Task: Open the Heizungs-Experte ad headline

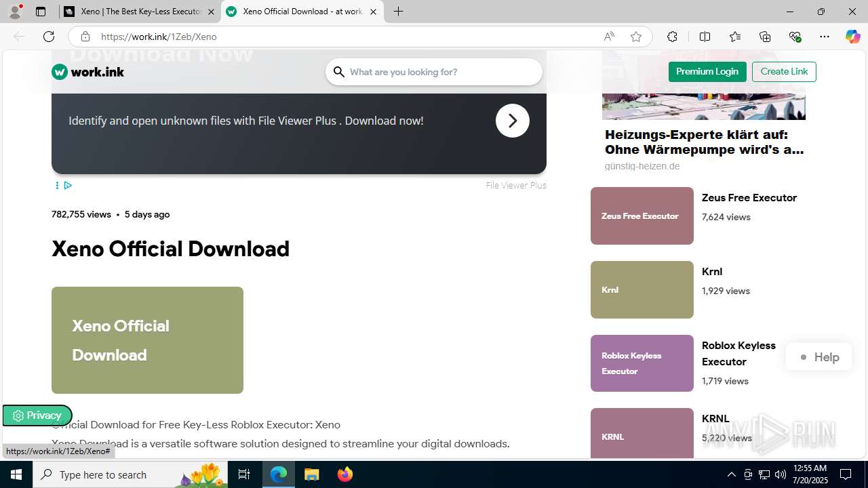Action: [705, 142]
